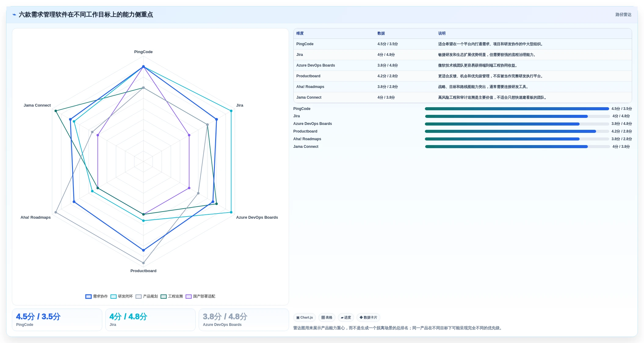Click the Aha! Roadmaps radar axis label
Viewport: 644px width, 343px height.
[36, 217]
